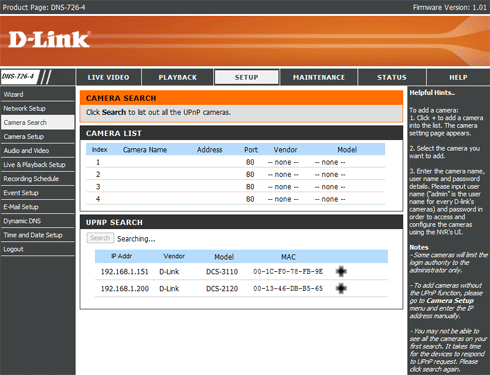490x375 pixels.
Task: Click MAC 00-1C-F0-78-FB-9E
Action: (288, 272)
